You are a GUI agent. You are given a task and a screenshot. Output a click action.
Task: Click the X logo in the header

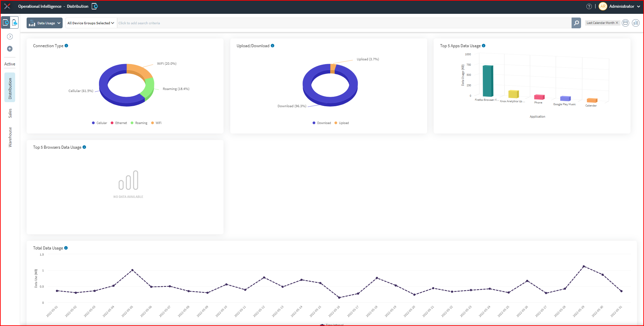point(7,6)
